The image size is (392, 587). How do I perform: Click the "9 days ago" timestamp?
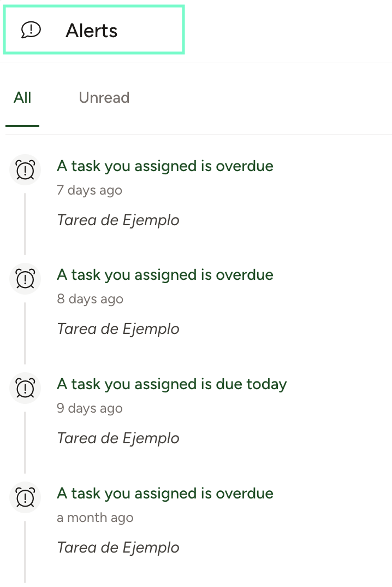90,408
